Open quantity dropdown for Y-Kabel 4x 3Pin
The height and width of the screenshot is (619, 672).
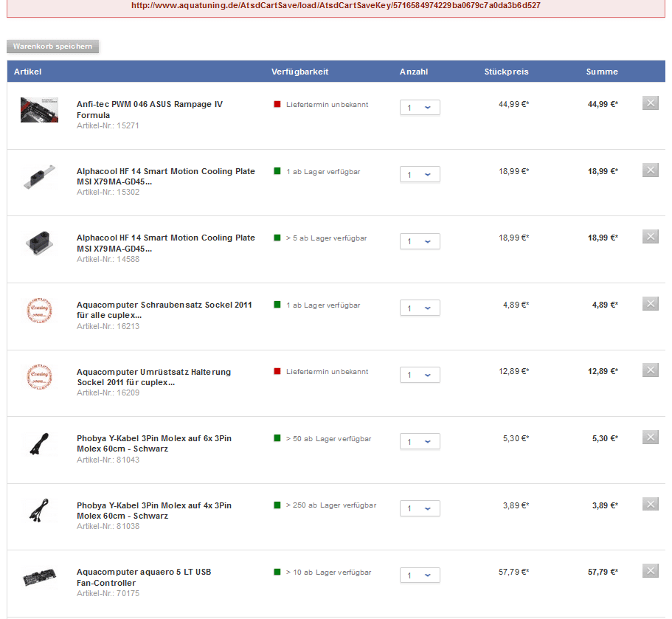coord(420,508)
